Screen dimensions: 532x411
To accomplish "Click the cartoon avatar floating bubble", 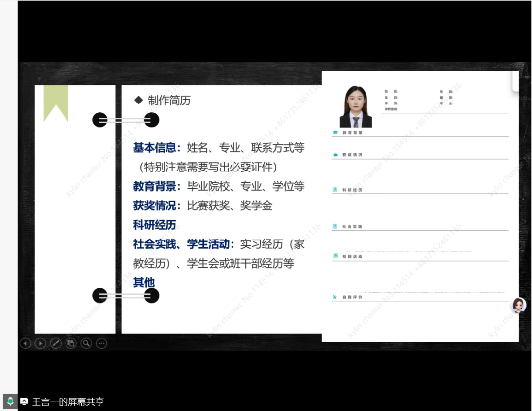I will (518, 305).
